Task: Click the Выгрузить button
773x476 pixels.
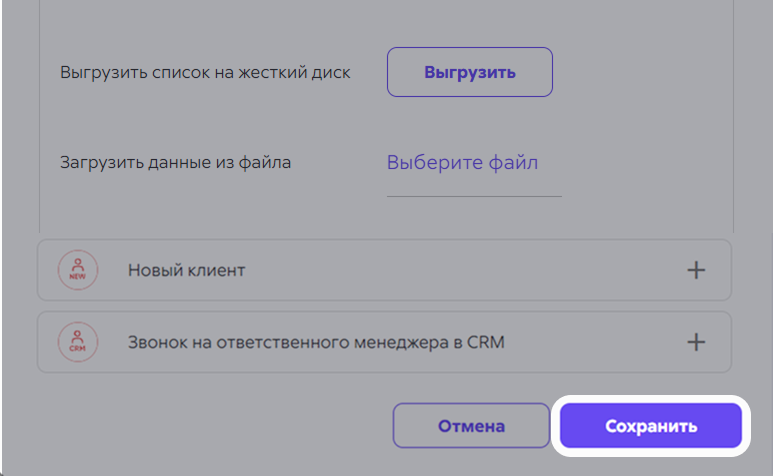Action: (470, 72)
